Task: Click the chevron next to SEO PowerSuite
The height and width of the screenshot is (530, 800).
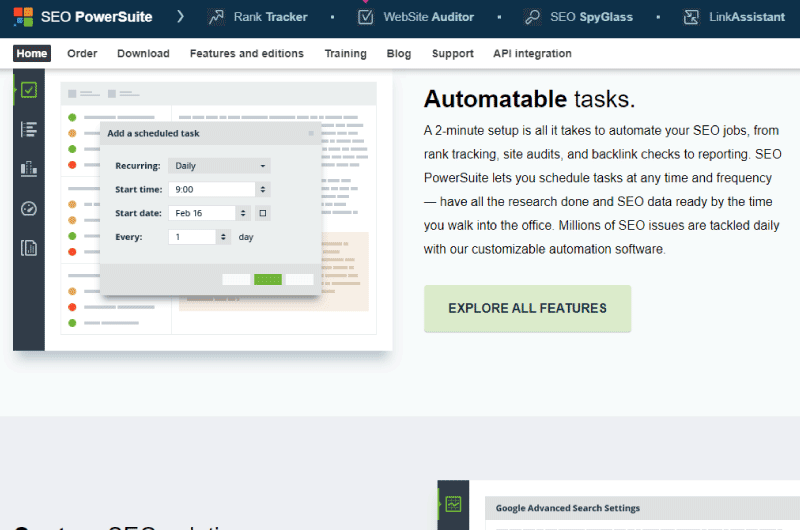Action: pos(180,17)
